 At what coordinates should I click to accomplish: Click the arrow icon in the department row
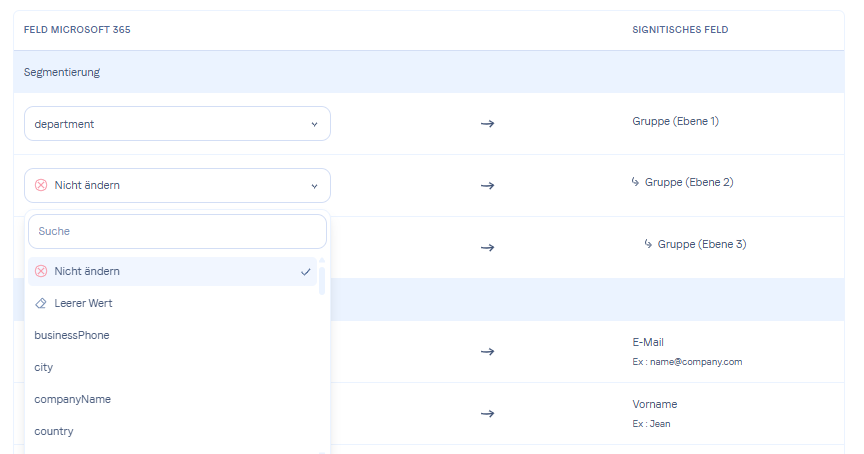[x=488, y=124]
